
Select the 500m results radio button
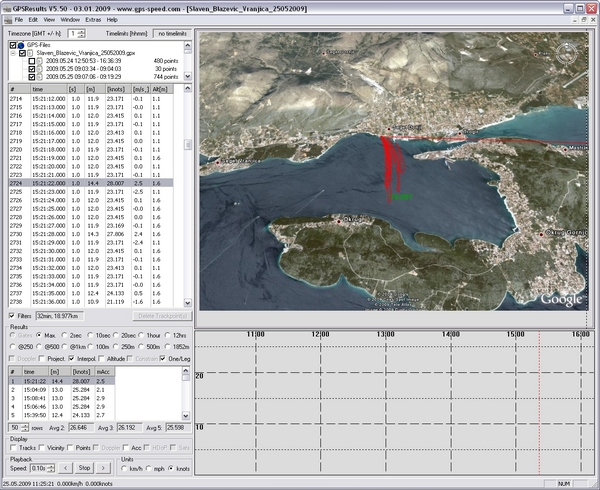click(x=141, y=347)
